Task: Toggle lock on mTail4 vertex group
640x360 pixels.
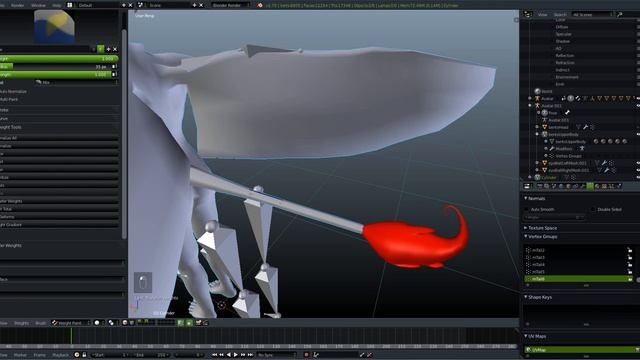Action: (x=630, y=264)
